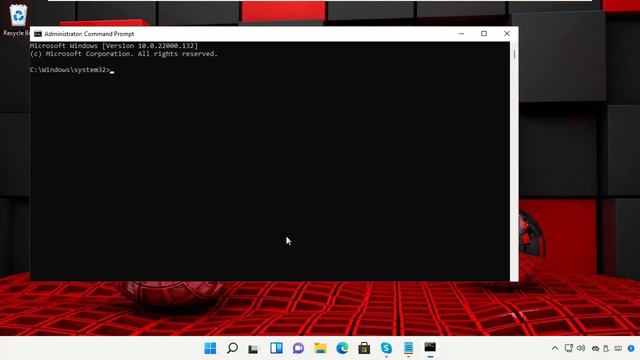Select the Recycle Bin desktop icon
This screenshot has width=640, height=360.
coord(17,20)
